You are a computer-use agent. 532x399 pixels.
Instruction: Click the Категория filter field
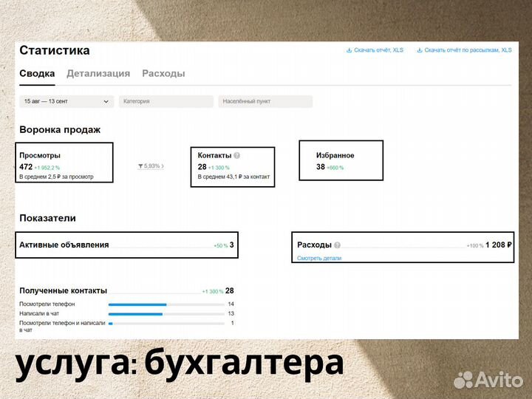point(166,101)
